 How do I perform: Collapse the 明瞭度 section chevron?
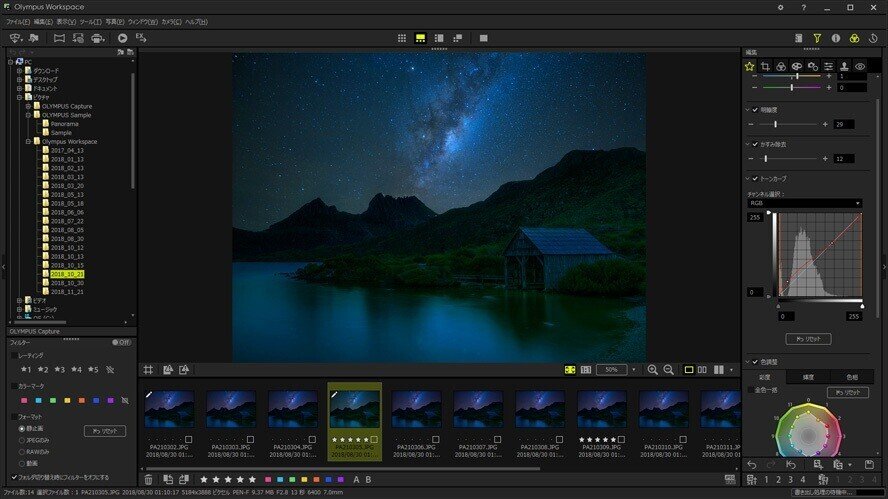click(747, 110)
